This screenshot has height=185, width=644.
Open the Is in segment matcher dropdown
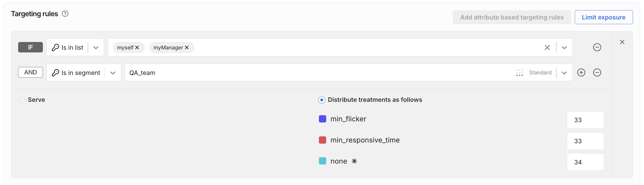click(x=113, y=73)
